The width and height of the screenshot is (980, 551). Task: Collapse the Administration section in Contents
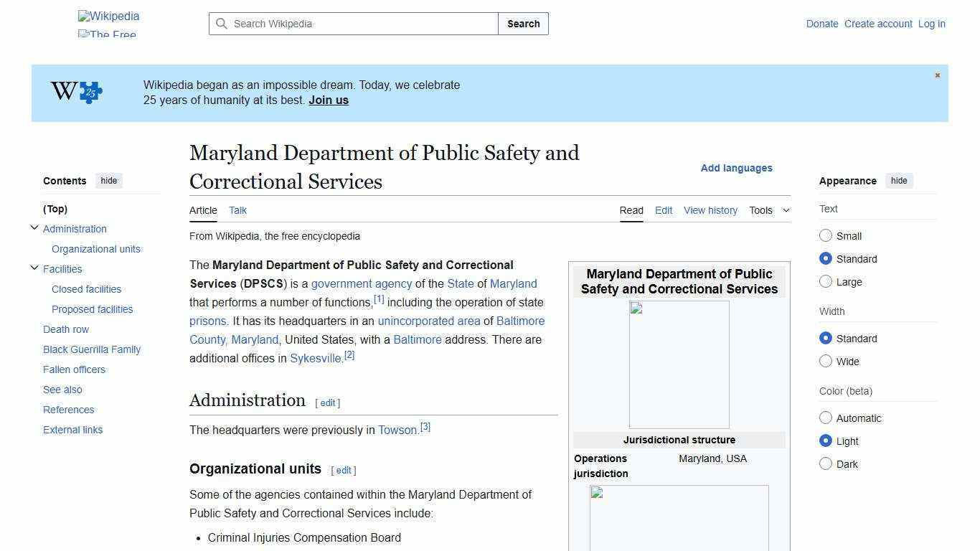pyautogui.click(x=34, y=227)
